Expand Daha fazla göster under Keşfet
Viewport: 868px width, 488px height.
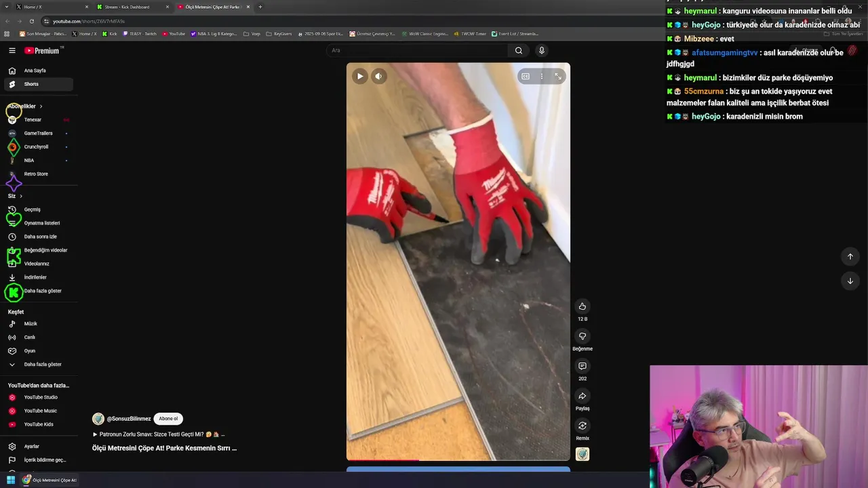point(38,365)
